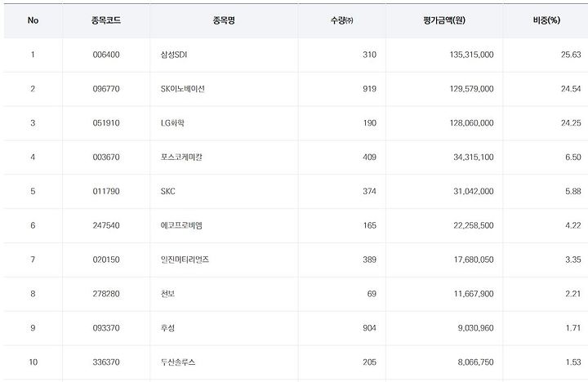Click quantity 409
Image resolution: width=588 pixels, height=382 pixels.
click(369, 157)
